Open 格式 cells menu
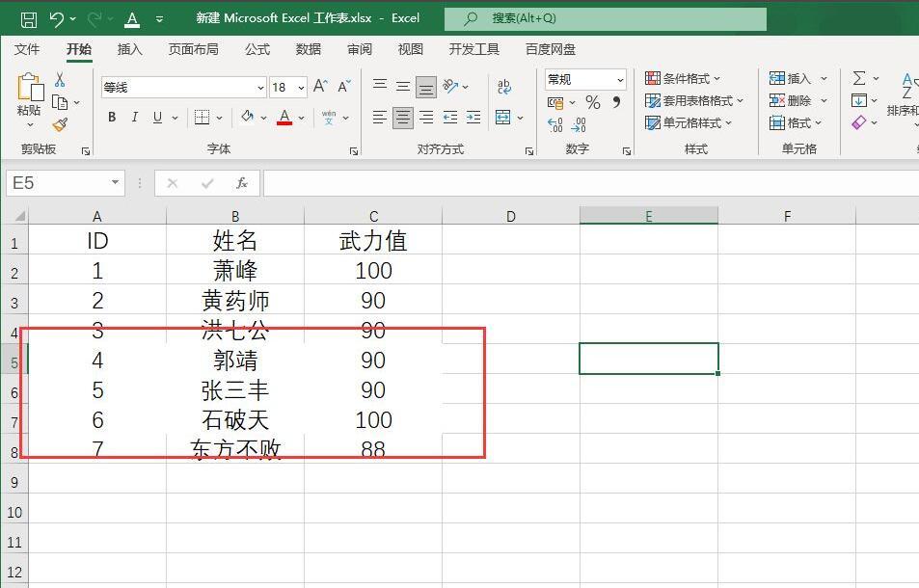 click(x=796, y=123)
